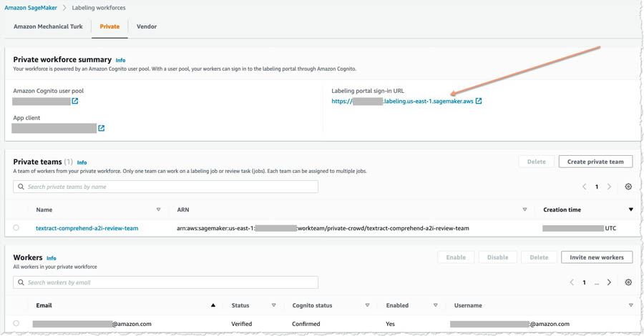Sort private teams by ARN column arrow
Viewport: 644px width, 336px height.
525,209
